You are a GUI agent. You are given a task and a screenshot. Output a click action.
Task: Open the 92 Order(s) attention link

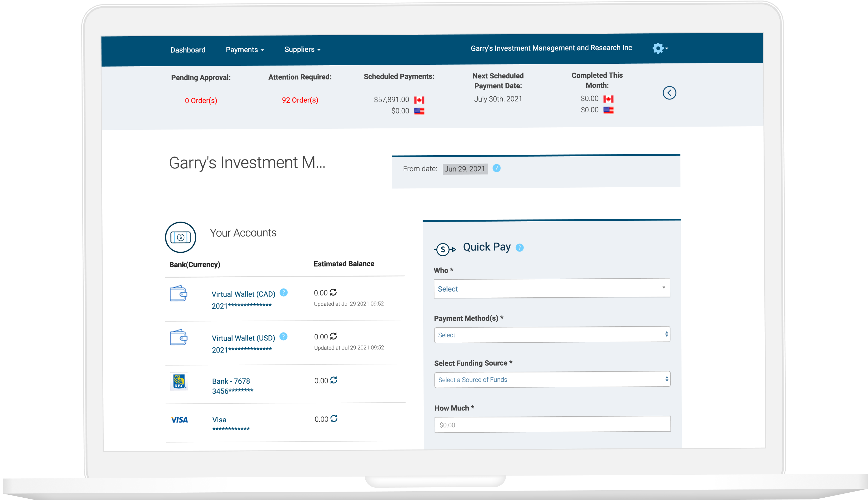coord(300,100)
